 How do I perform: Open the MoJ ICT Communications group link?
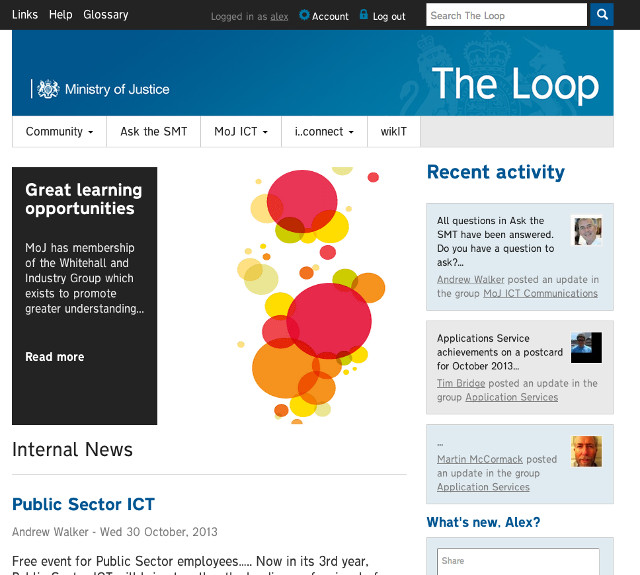(x=540, y=293)
